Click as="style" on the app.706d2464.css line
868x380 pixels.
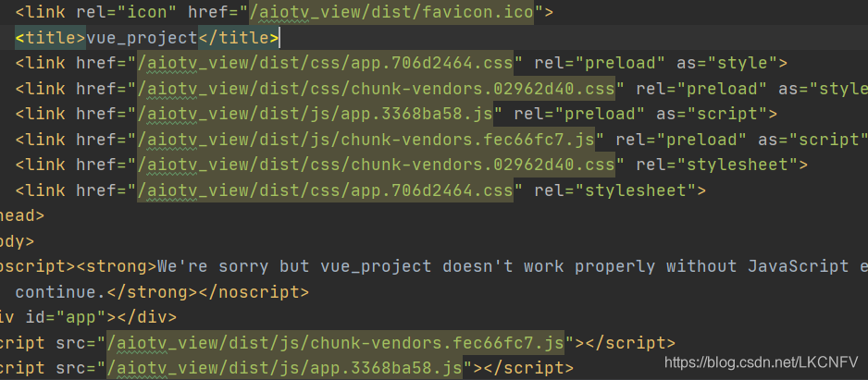tap(726, 63)
